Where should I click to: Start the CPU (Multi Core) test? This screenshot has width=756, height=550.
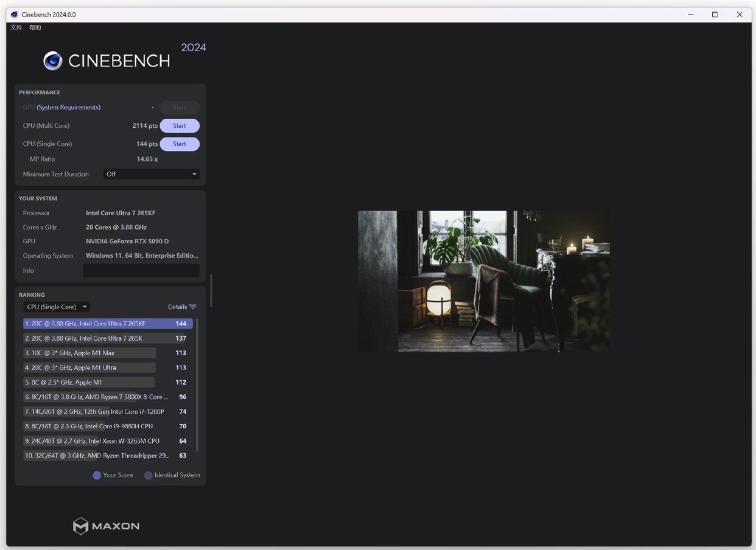pos(180,126)
